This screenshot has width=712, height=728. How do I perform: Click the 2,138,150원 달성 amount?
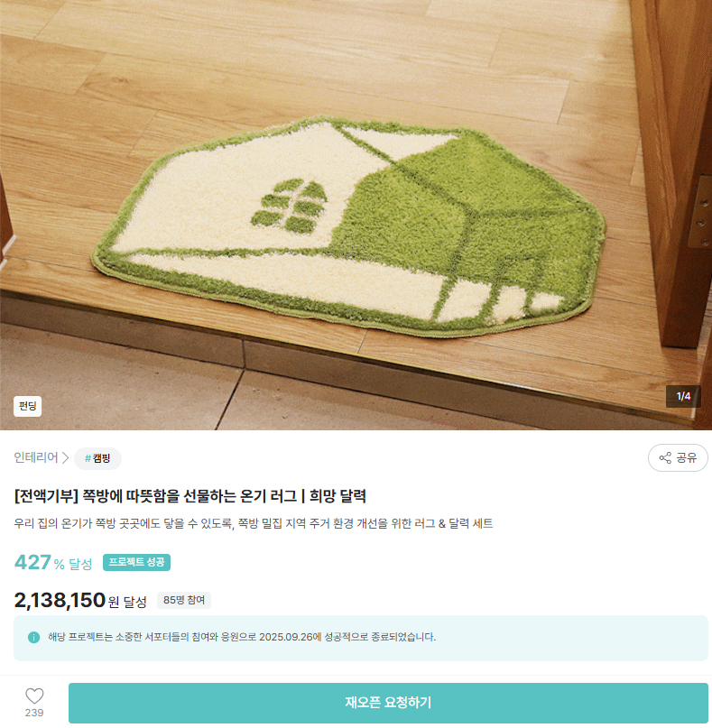tap(80, 600)
